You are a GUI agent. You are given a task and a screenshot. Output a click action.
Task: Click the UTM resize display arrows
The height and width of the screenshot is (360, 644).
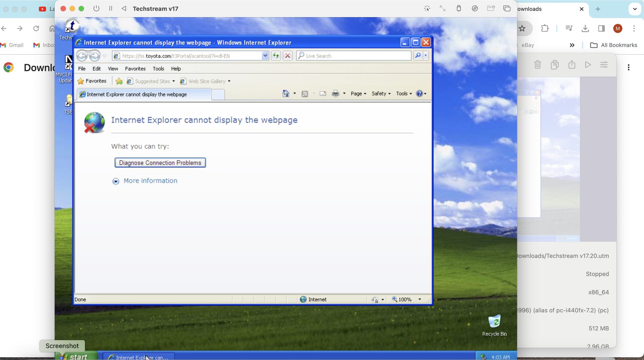click(x=443, y=8)
